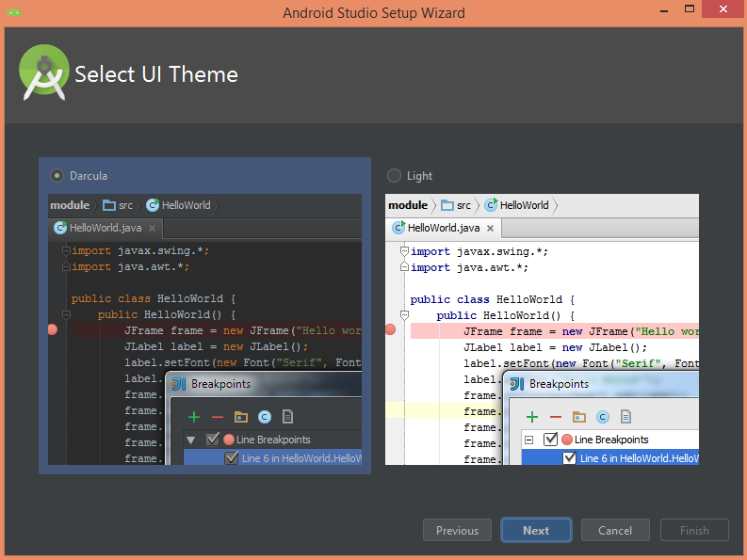
Task: Click the HelloWorld.java tab in Darcula preview
Action: point(106,228)
